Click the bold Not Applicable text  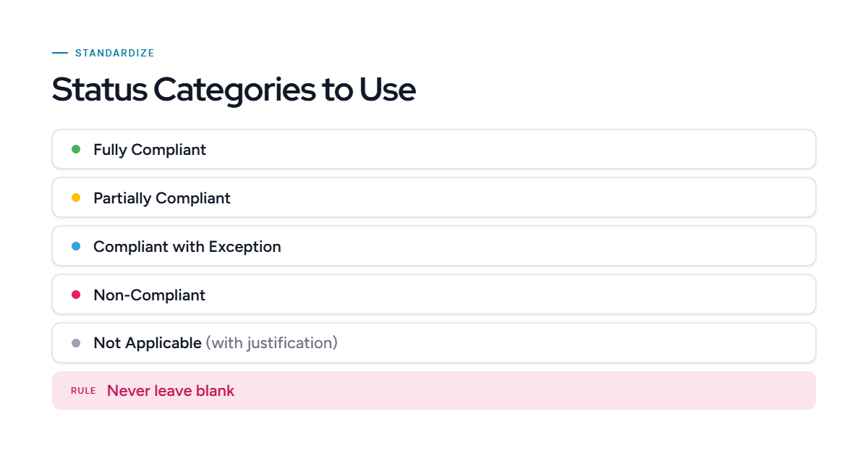(148, 343)
